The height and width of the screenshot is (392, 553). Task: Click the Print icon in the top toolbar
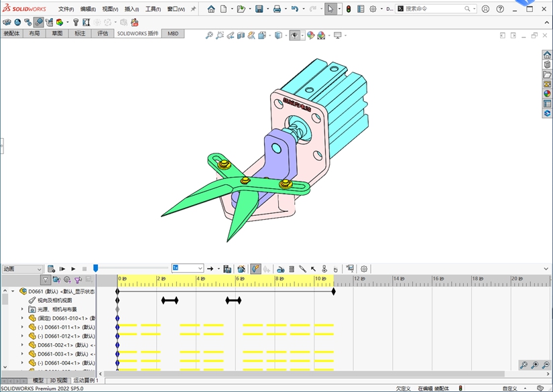tap(277, 9)
